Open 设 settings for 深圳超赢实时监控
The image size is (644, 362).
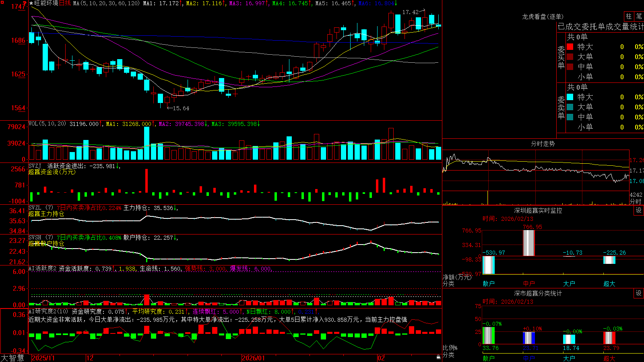click(x=639, y=210)
